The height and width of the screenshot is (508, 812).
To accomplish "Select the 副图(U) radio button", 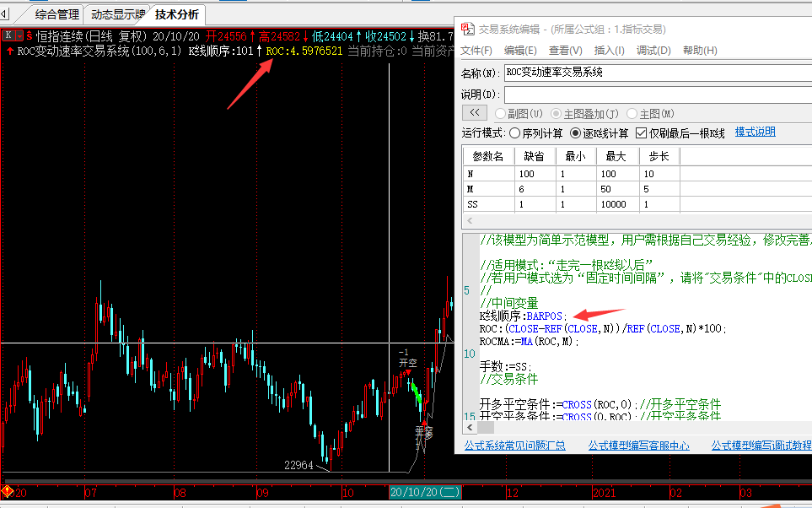I will tap(500, 114).
